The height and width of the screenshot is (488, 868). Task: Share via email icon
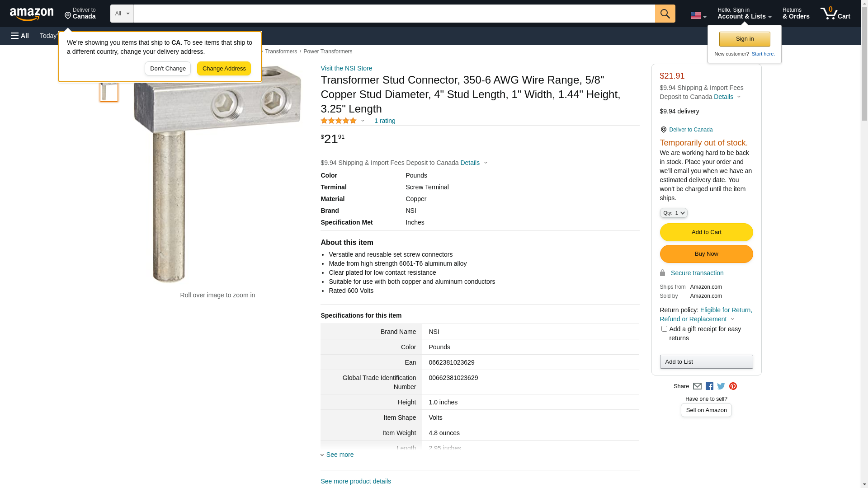click(x=697, y=386)
